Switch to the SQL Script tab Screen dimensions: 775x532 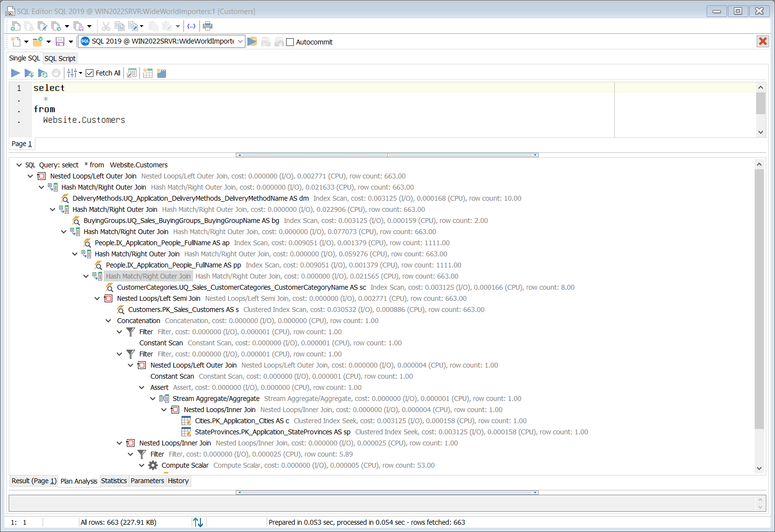point(60,59)
